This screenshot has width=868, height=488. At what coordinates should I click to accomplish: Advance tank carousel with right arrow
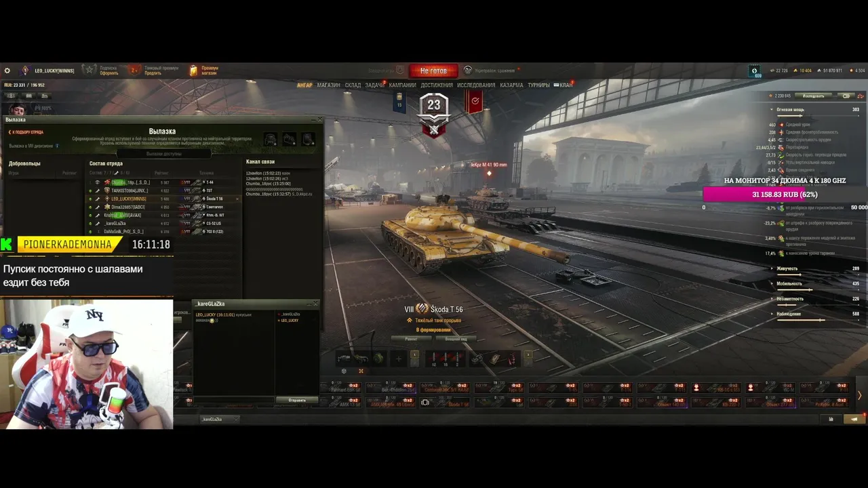tap(859, 395)
